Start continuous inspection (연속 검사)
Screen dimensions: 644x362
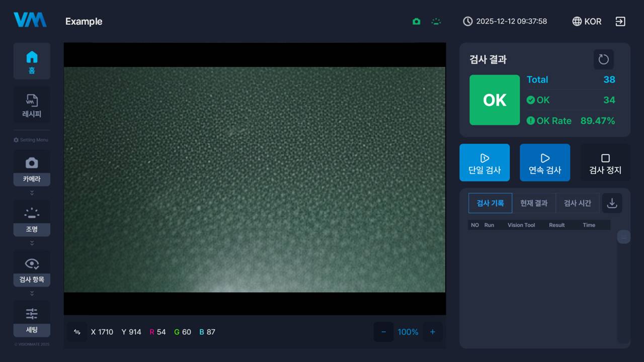tap(544, 162)
